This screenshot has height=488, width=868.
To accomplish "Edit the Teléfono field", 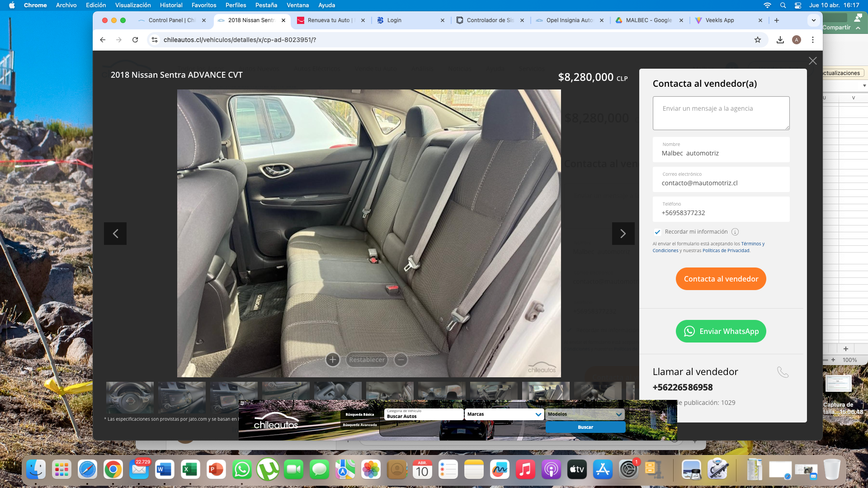I will coord(721,209).
